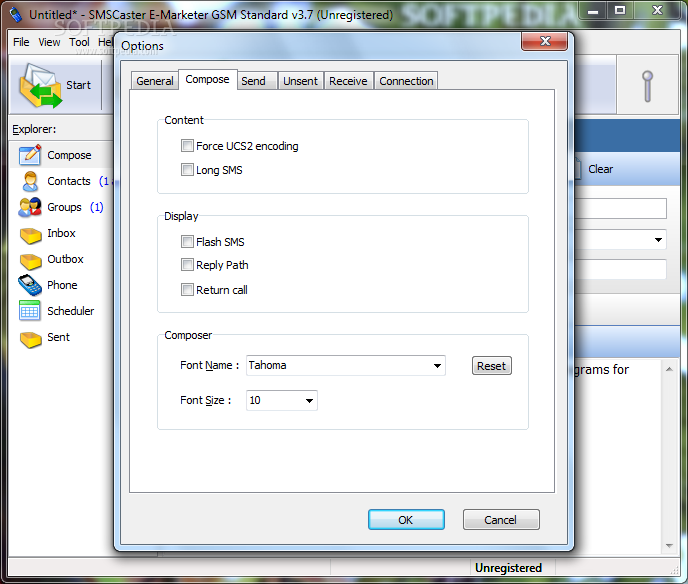Select Outbox text in Explorer list
Screen dimensions: 688x584
click(x=65, y=259)
